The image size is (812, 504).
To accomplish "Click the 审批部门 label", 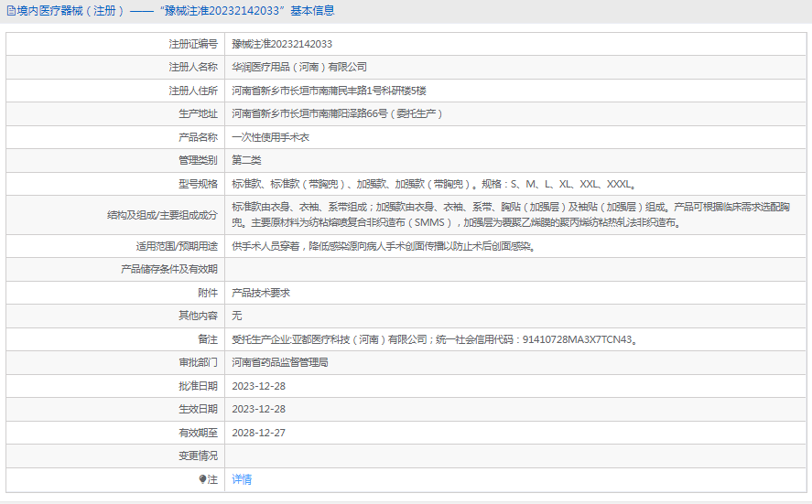I will click(x=198, y=362).
